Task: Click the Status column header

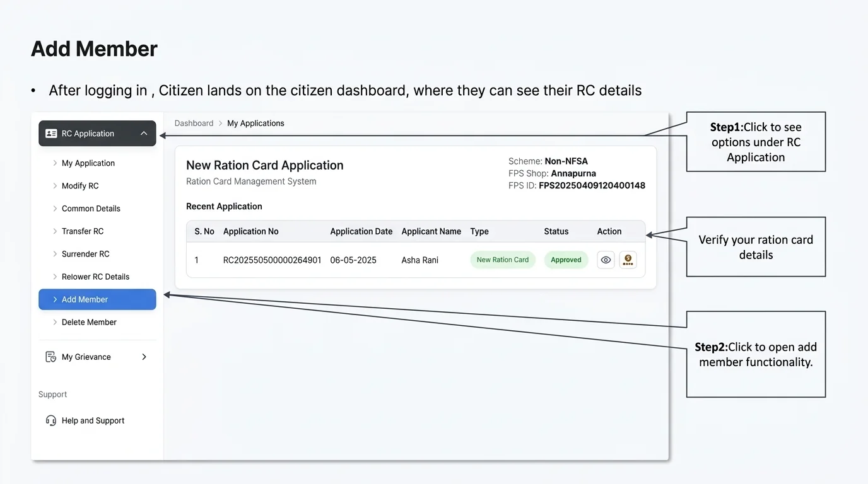Action: click(x=556, y=231)
